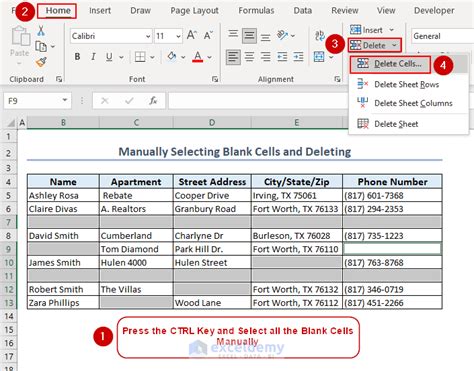Image resolution: width=474 pixels, height=371 pixels.
Task: Open the Developer tab
Action: pyautogui.click(x=434, y=11)
